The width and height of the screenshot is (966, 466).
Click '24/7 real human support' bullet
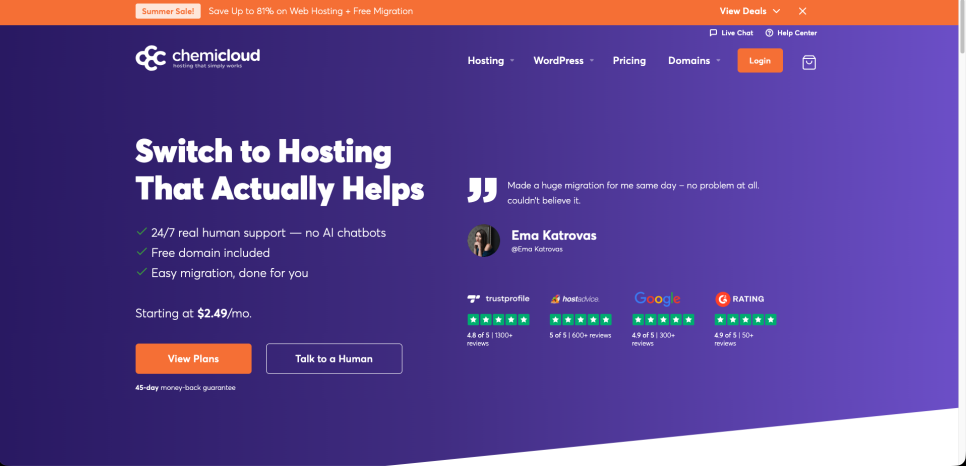[261, 233]
